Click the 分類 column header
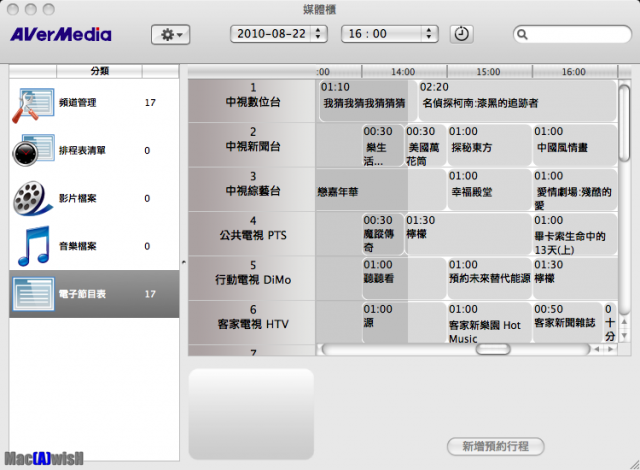Viewport: 640px width, 470px height. point(99,71)
